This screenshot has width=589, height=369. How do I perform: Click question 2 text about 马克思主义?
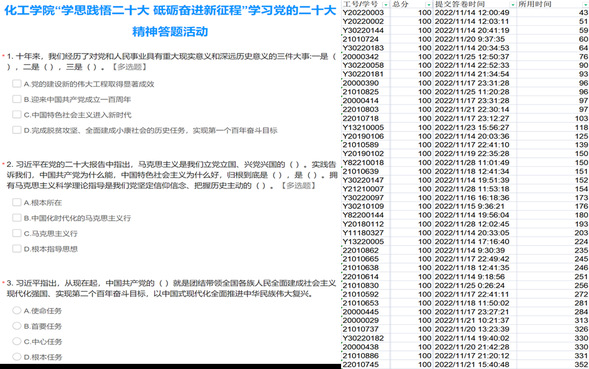(172, 175)
